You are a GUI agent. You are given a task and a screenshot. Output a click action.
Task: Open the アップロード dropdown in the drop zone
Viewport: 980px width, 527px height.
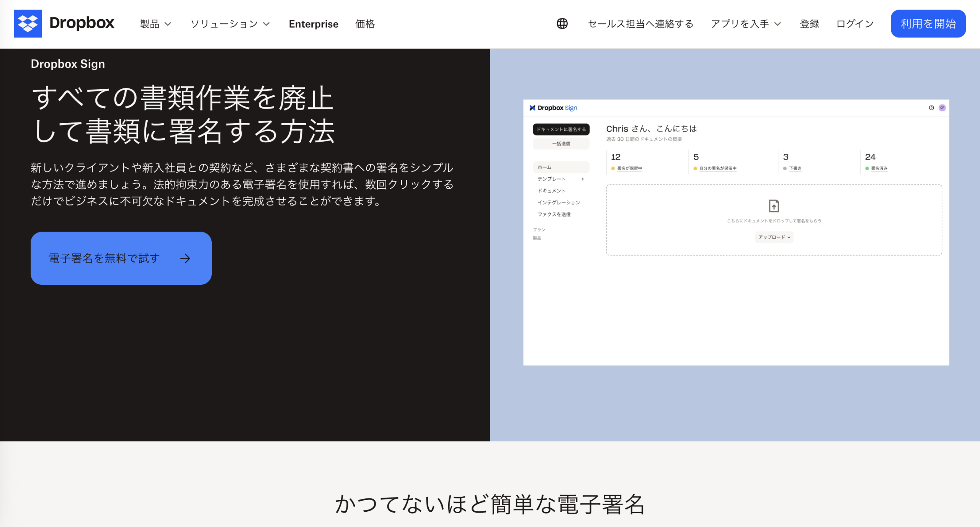[774, 237]
